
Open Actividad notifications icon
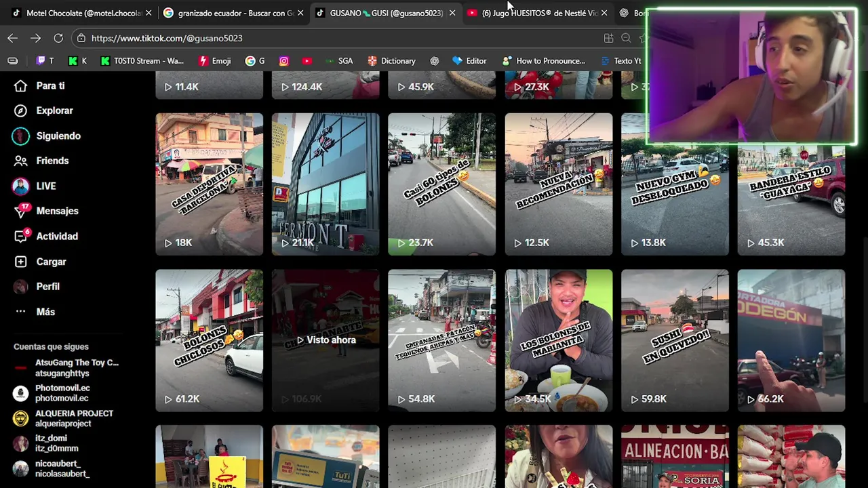click(x=21, y=236)
